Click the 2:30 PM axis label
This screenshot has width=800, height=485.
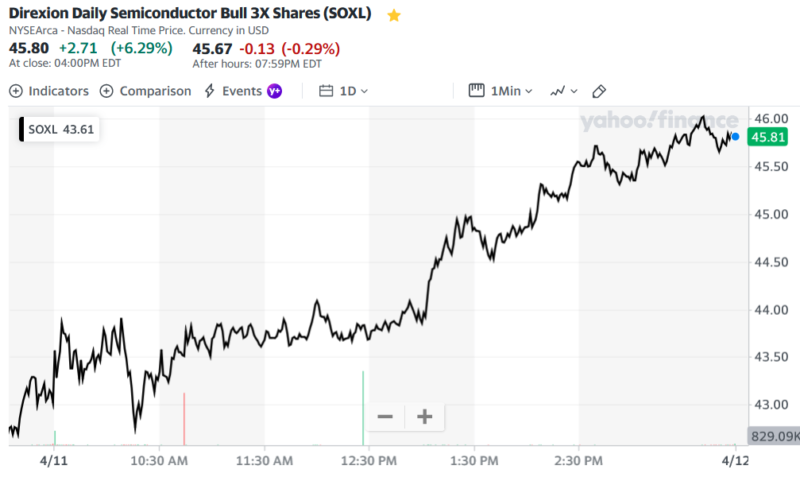(579, 461)
